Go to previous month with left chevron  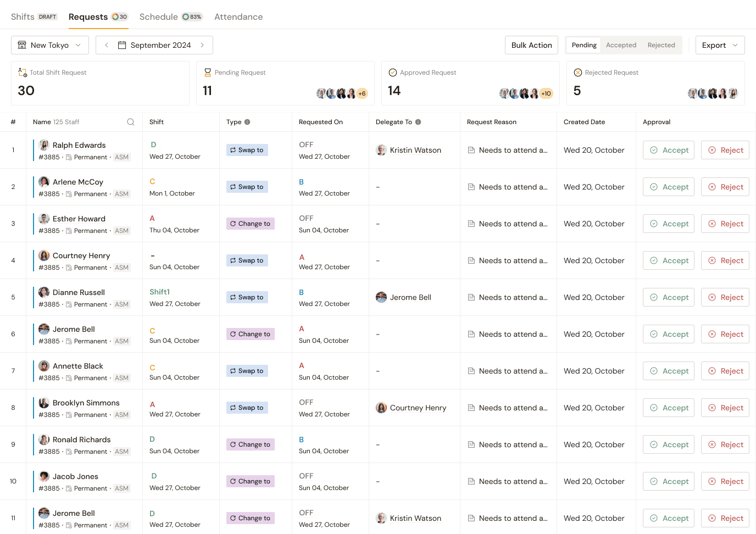pos(107,45)
